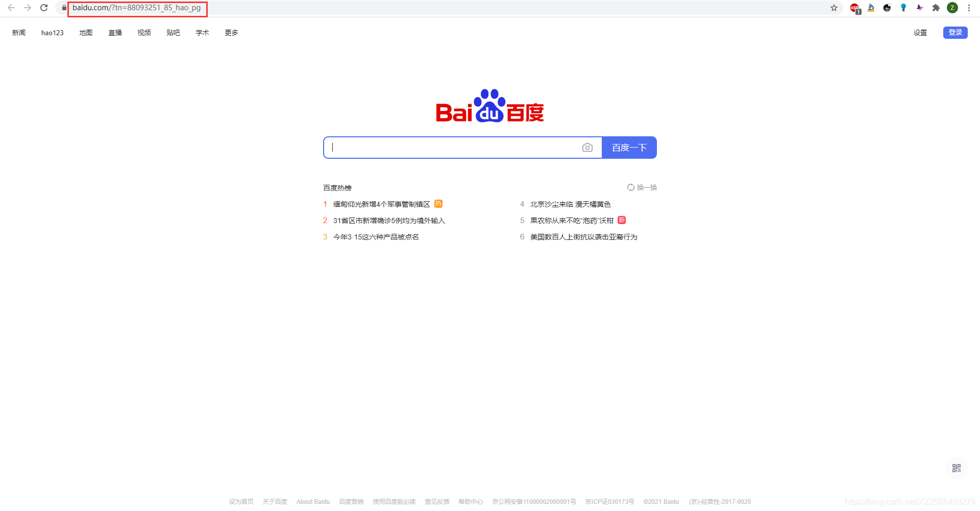Image resolution: width=980 pixels, height=511 pixels.
Task: Bookmark the page with the star icon
Action: (x=834, y=8)
